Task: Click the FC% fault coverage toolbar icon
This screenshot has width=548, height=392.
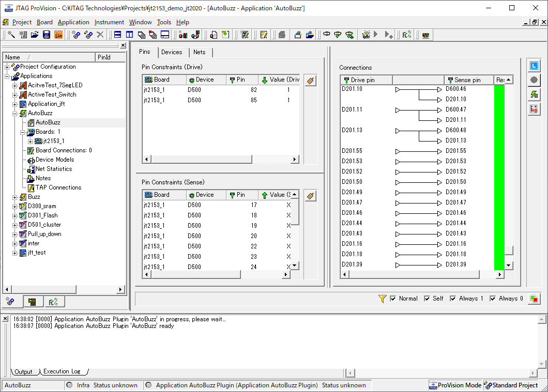Action: point(407,35)
